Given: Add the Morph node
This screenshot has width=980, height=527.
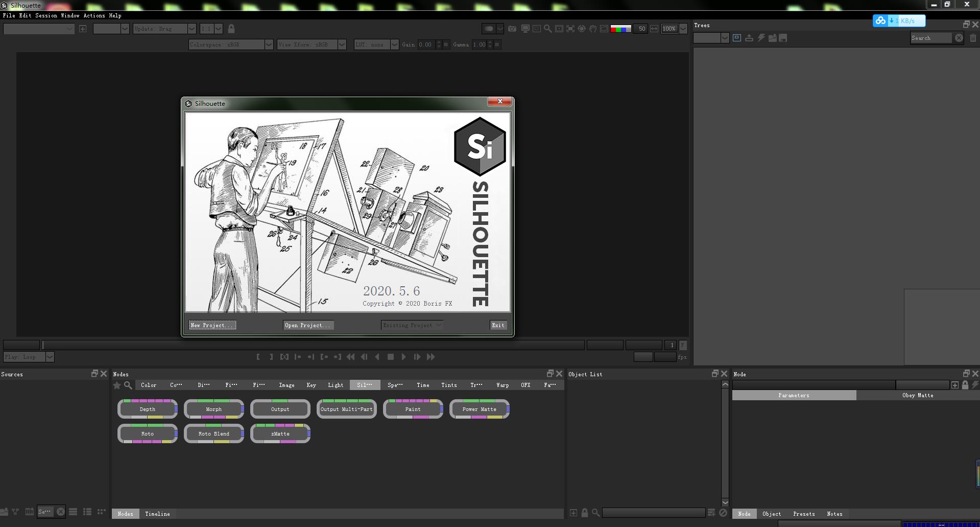Looking at the screenshot, I should (x=214, y=409).
